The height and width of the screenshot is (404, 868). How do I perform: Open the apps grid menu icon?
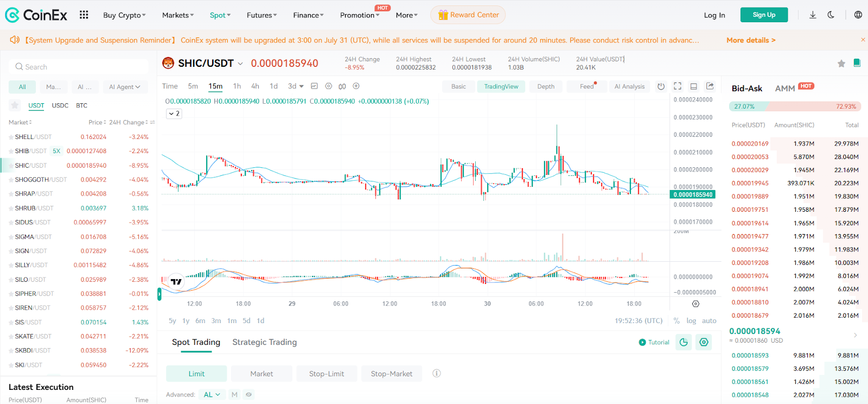click(x=84, y=15)
